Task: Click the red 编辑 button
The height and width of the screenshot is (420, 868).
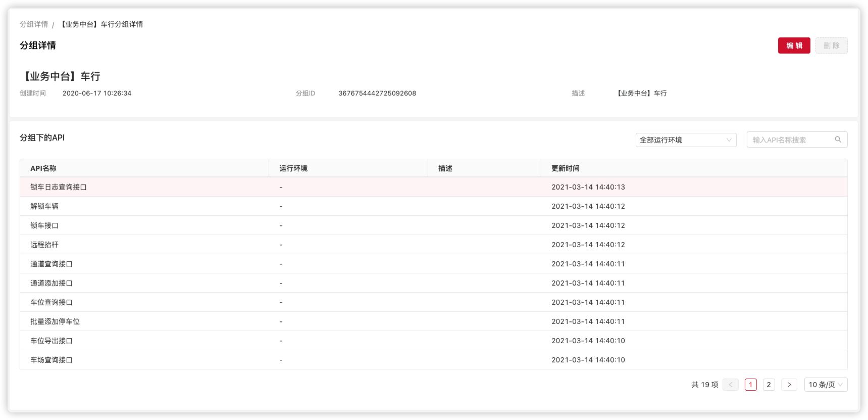Action: click(794, 45)
